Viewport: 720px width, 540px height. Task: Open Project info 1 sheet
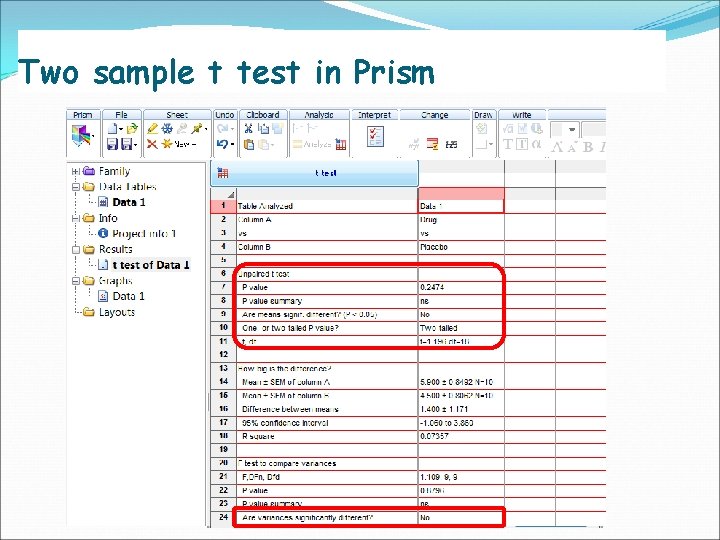(x=144, y=233)
